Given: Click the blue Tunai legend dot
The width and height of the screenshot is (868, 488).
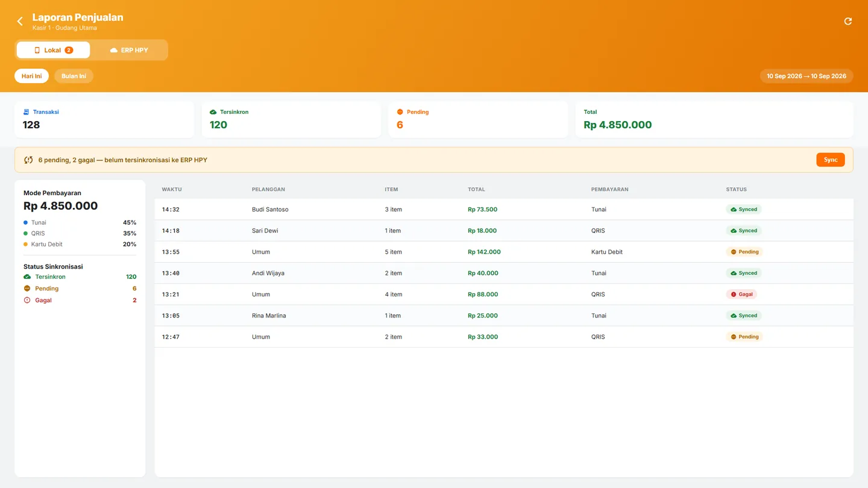Looking at the screenshot, I should tap(25, 223).
